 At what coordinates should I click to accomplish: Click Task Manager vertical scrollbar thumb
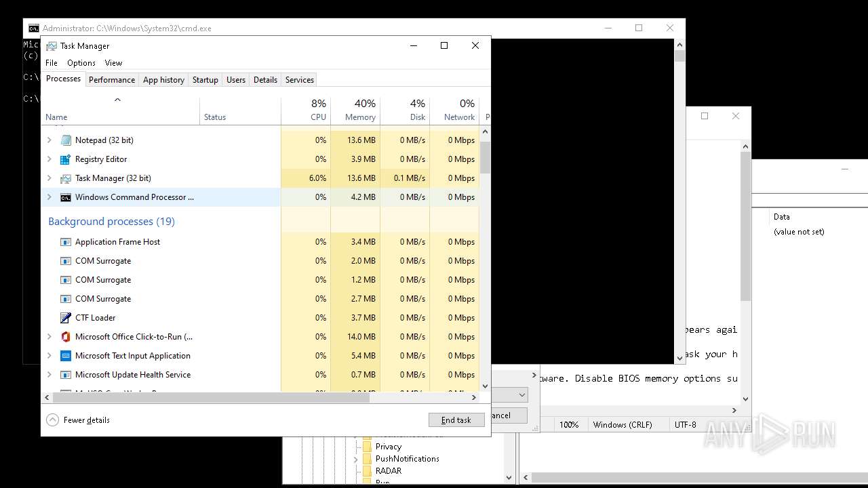coord(485,157)
